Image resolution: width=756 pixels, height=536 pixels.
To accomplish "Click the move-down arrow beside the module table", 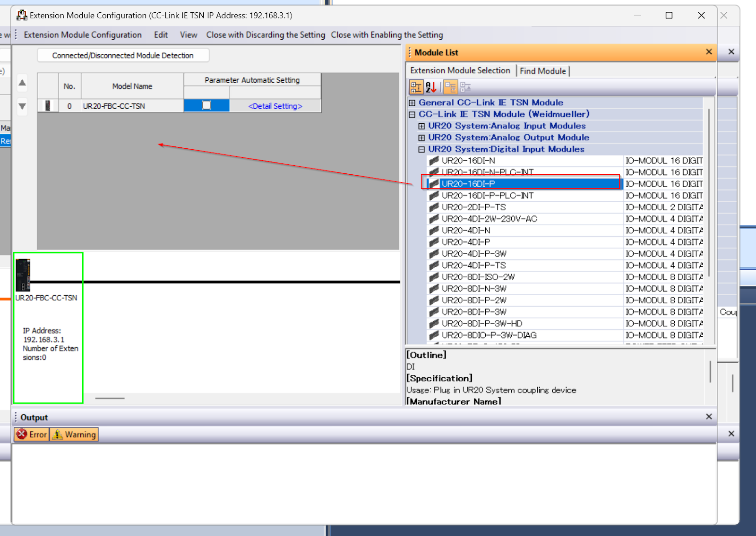I will click(22, 106).
